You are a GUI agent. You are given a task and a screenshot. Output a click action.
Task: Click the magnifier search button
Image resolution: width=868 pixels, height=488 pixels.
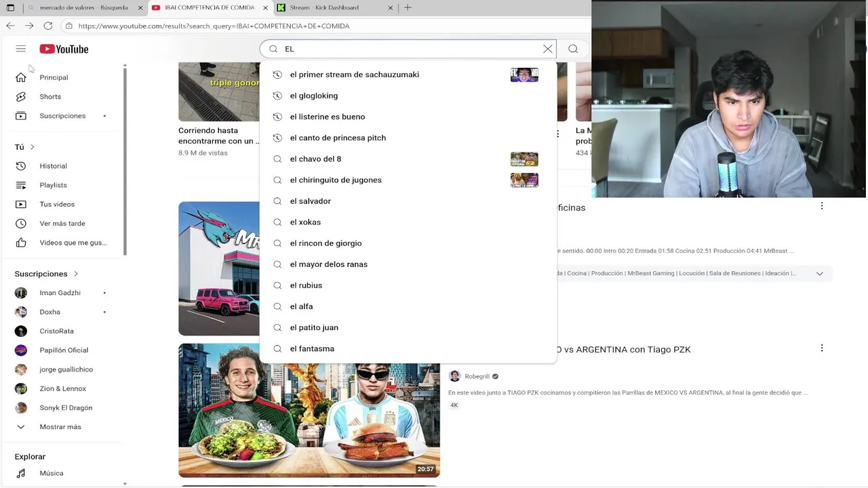(573, 49)
